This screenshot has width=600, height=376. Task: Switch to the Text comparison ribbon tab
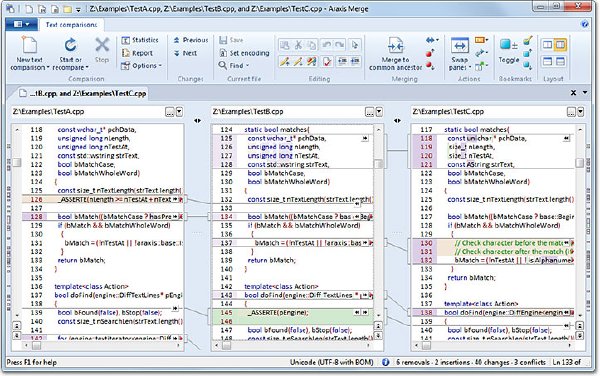point(71,24)
